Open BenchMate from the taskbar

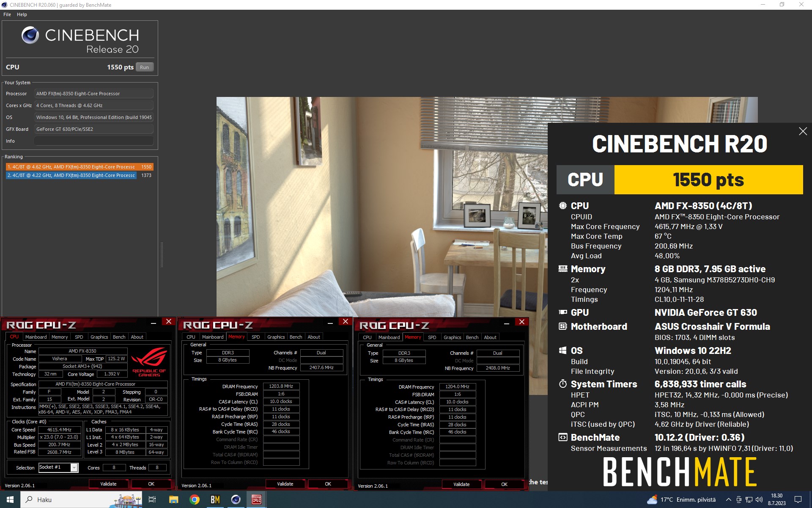215,500
